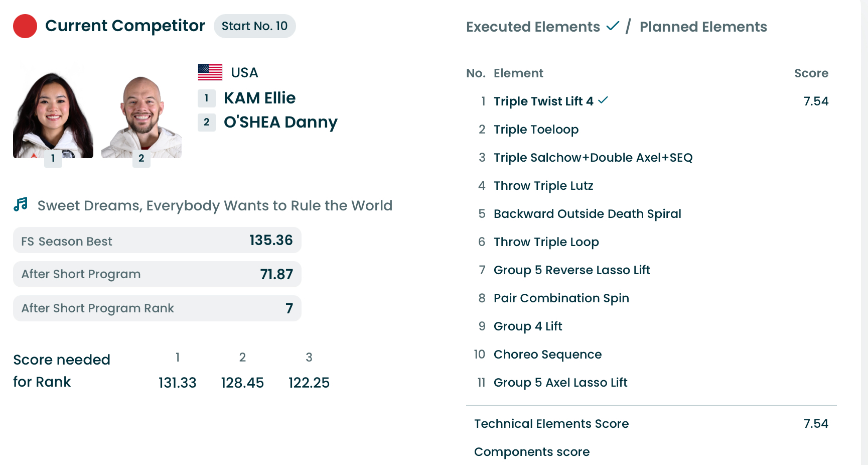Screen dimensions: 868x465
Task: Click the Technical Elements Score value 7.54
Action: click(816, 424)
